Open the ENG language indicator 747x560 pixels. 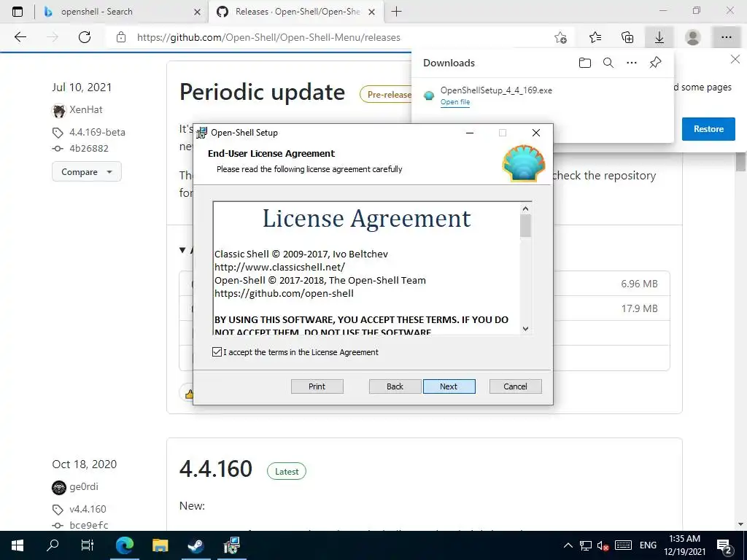[x=648, y=545]
